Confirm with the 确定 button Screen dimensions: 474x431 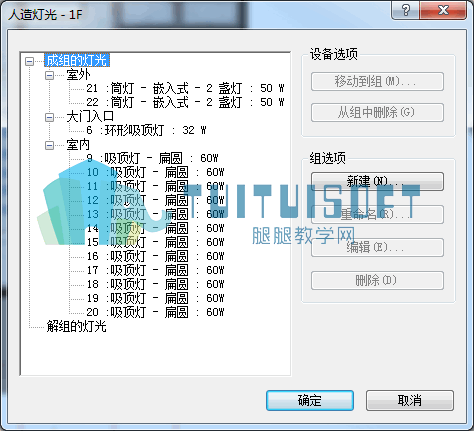click(x=310, y=400)
